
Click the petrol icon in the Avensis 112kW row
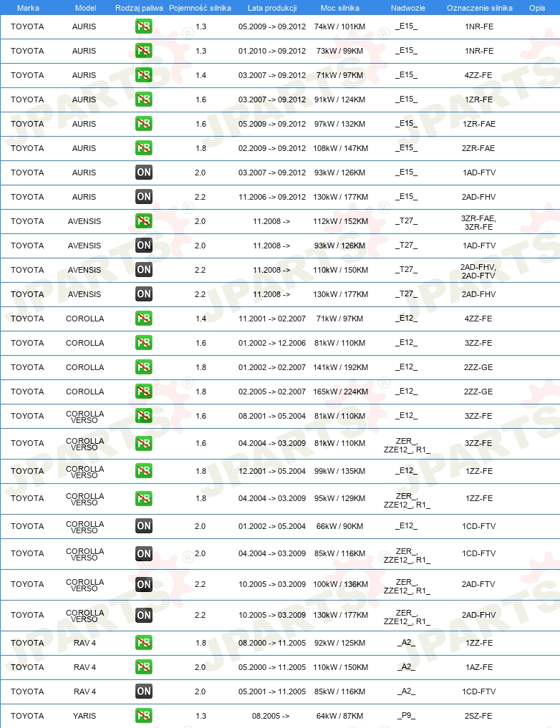[144, 221]
